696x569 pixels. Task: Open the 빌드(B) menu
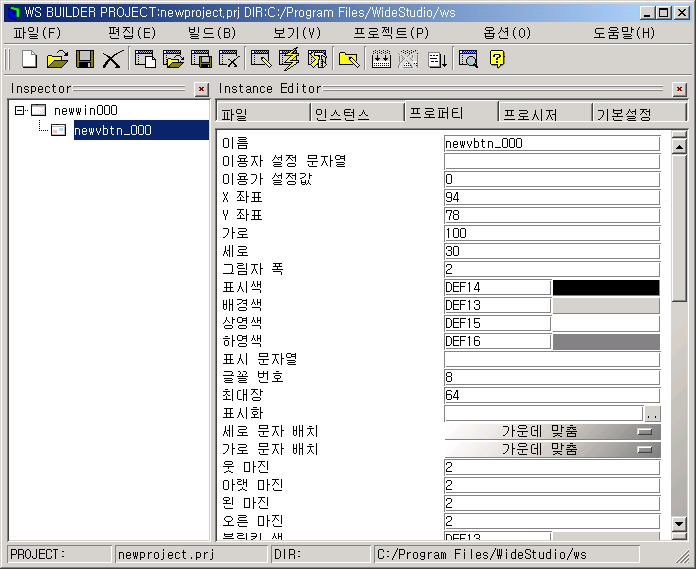tap(212, 33)
